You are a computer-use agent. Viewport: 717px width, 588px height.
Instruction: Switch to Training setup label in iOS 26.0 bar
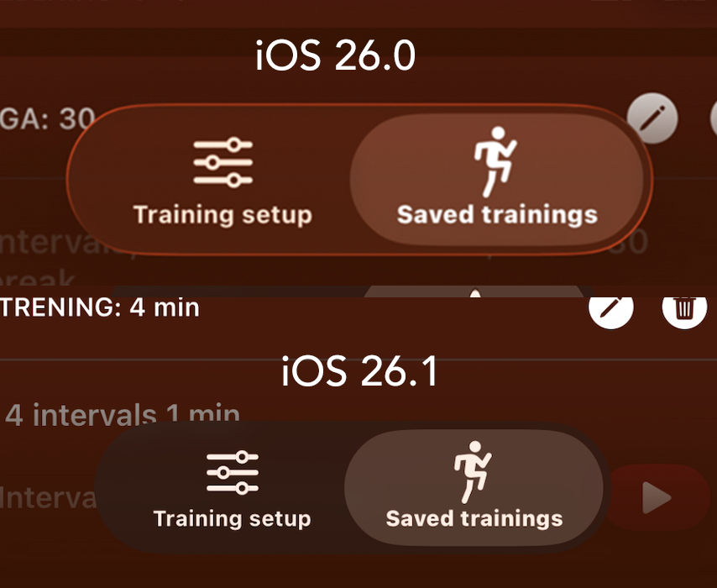222,214
